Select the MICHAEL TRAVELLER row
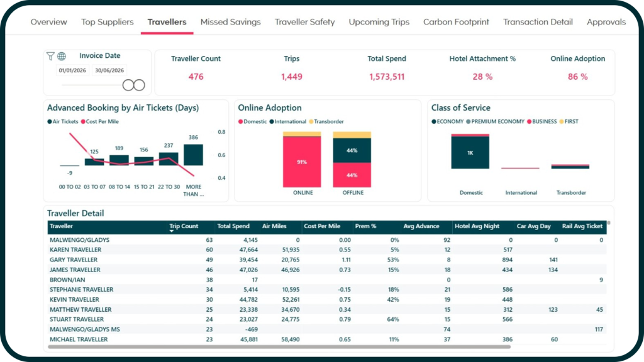 [327, 339]
